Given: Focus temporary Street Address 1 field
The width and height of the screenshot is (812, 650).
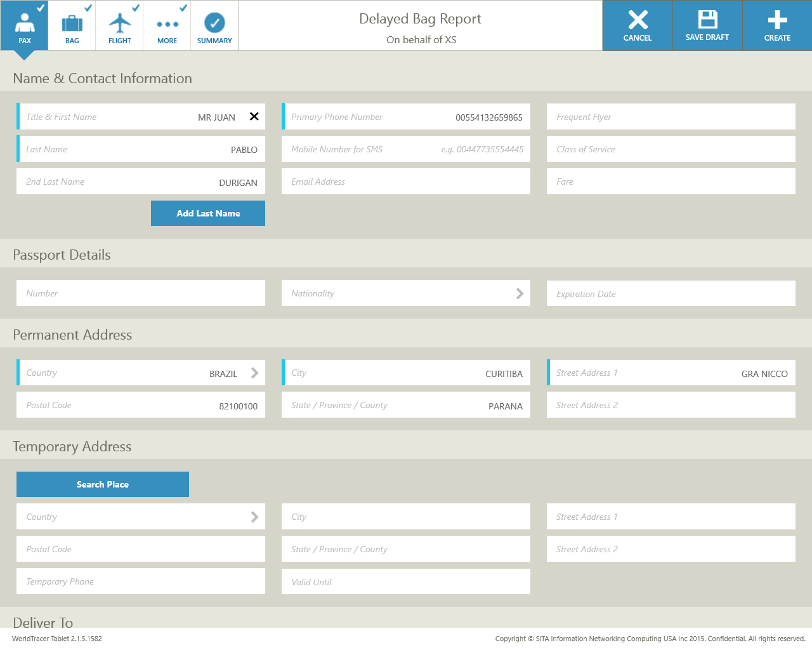Looking at the screenshot, I should pos(671,517).
